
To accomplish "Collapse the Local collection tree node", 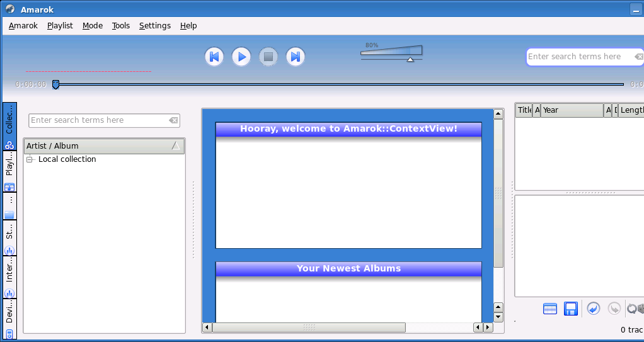I will click(x=29, y=159).
